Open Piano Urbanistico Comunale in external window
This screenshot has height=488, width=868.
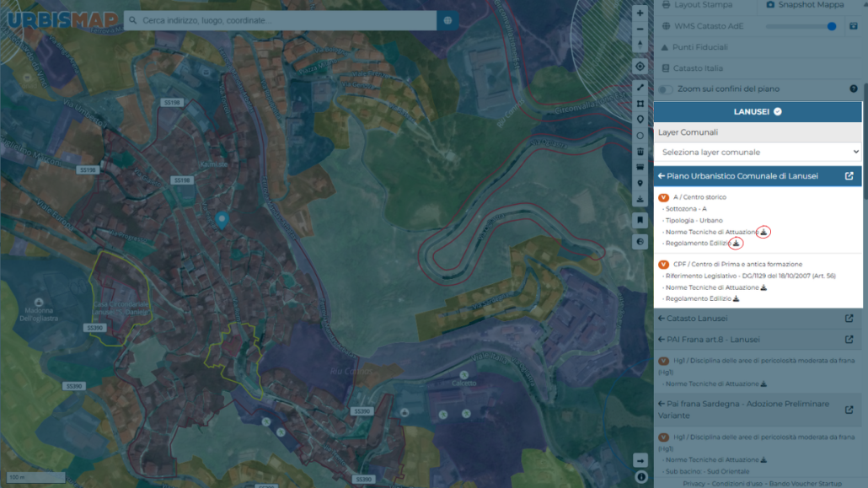(849, 176)
